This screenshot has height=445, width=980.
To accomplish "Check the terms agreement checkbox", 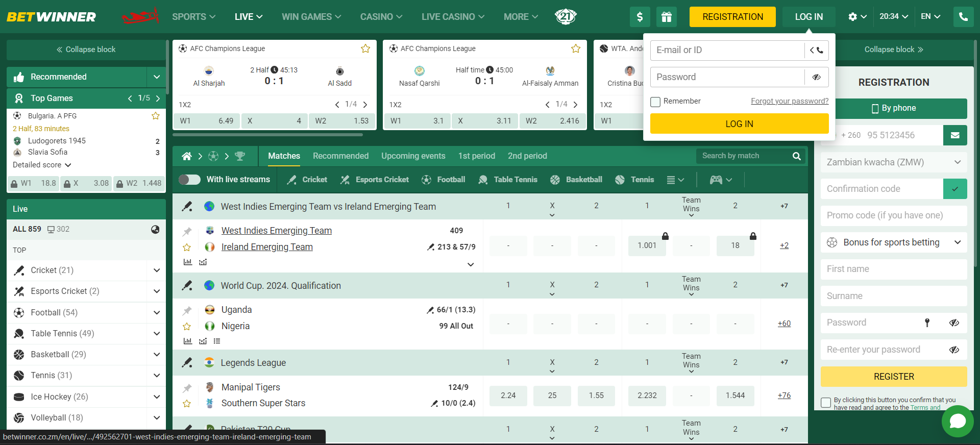I will pyautogui.click(x=826, y=403).
